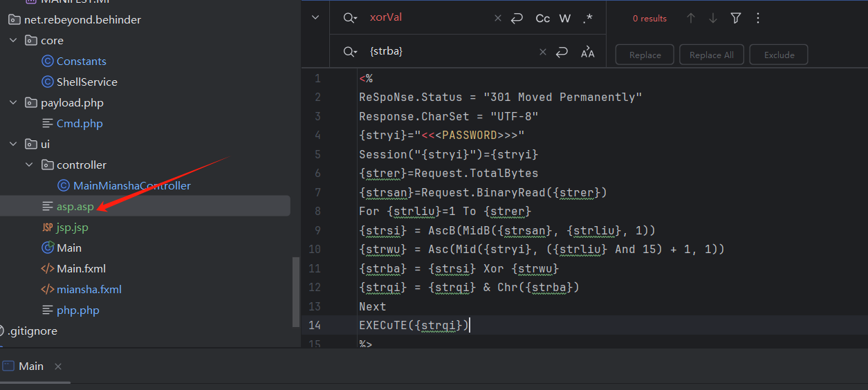The image size is (868, 390).
Task: Insert new line in search field
Action: [x=517, y=19]
